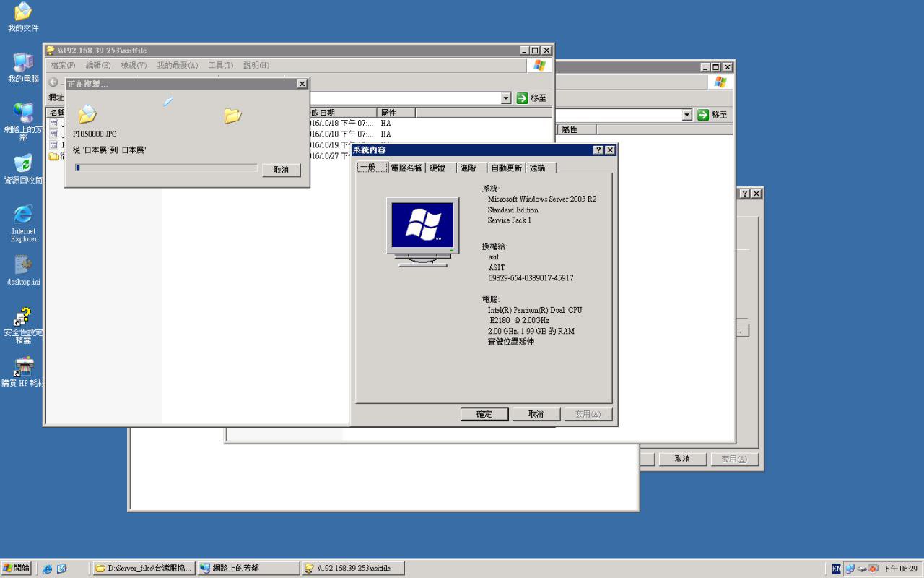Open the 我的文件 desktop icon
Screen dimensions: 924x578
click(23, 17)
